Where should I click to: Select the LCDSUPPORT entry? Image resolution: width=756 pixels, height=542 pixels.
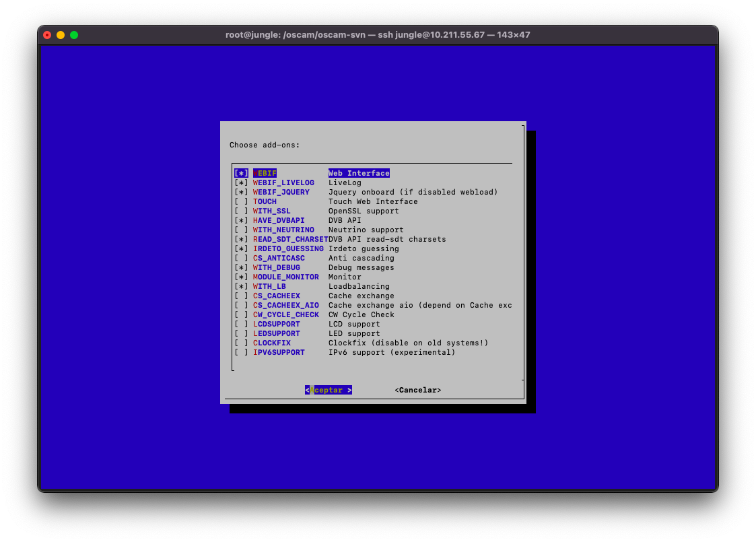pos(277,324)
